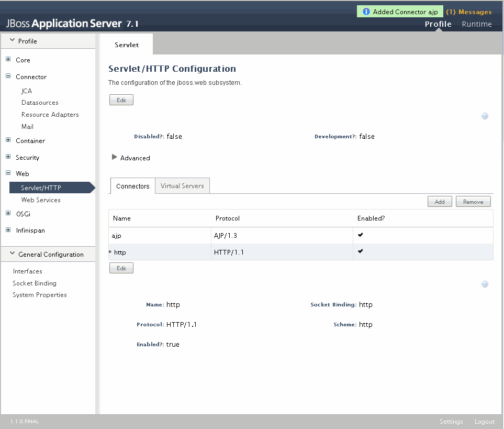Open Datasources in the sidebar
The image size is (504, 429).
(40, 103)
